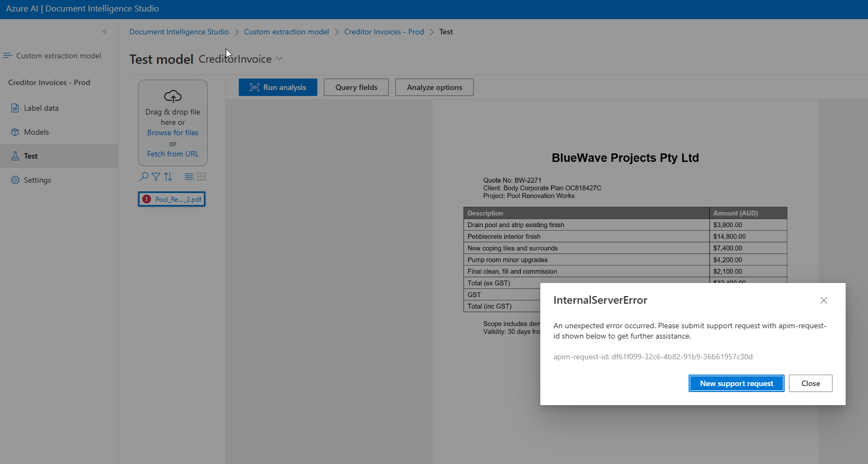Open Custom extraction model breadcrumb
Viewport: 868px width, 464px height.
click(x=287, y=32)
